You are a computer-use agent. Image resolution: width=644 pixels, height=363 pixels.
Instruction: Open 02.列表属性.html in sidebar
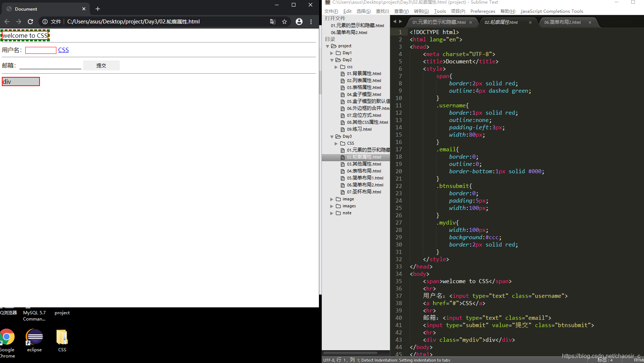364,81
